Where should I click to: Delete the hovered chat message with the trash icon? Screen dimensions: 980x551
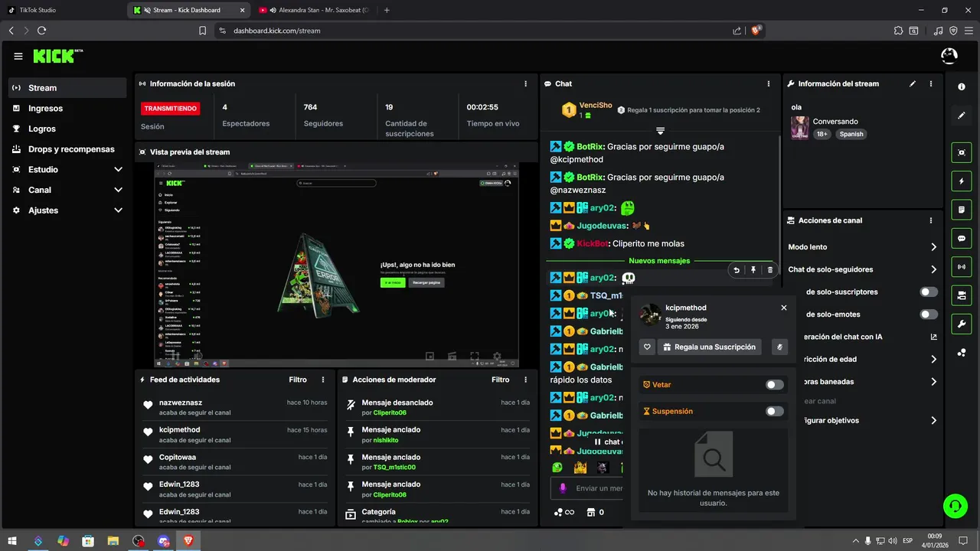tap(770, 270)
